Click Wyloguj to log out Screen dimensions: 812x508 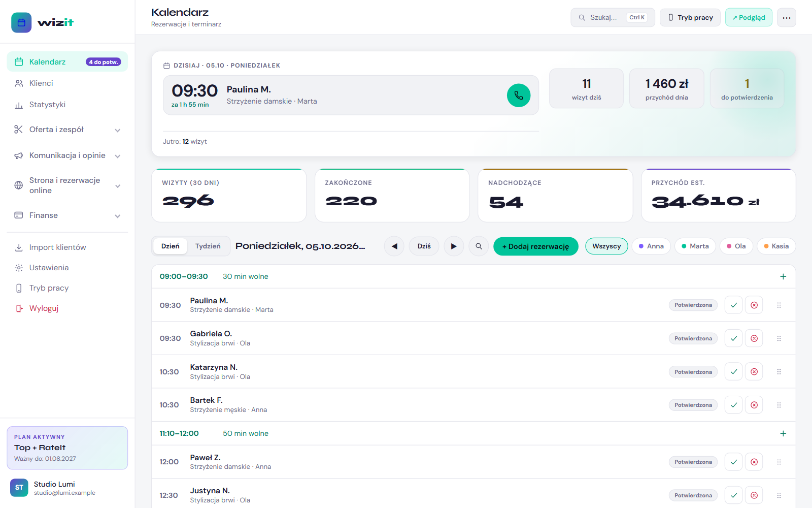[x=67, y=308]
